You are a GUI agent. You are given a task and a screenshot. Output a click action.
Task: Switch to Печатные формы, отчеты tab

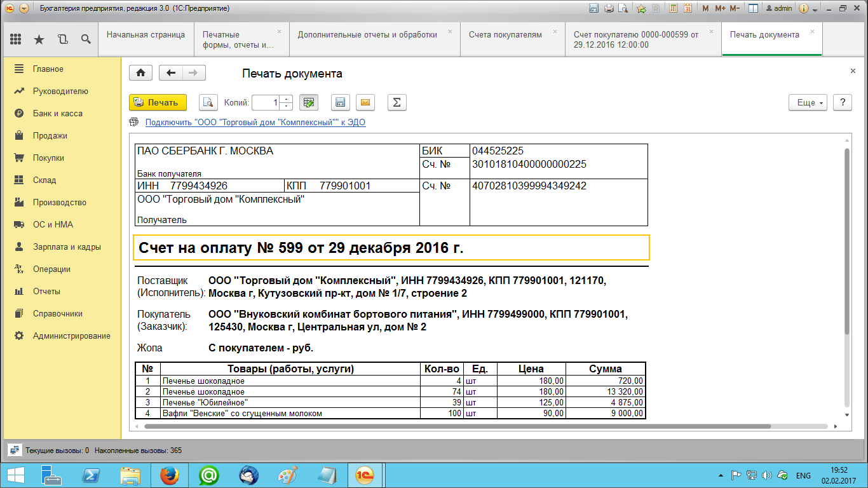pos(241,39)
